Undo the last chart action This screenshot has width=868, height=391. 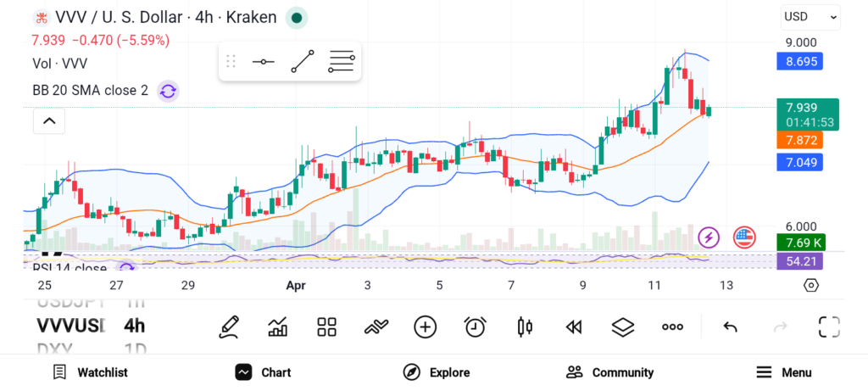730,327
